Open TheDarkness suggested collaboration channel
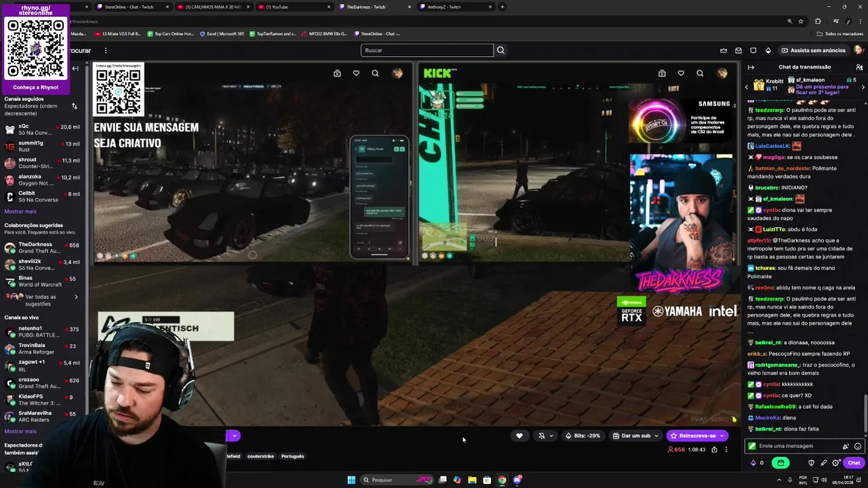This screenshot has width=868, height=488. (x=42, y=247)
